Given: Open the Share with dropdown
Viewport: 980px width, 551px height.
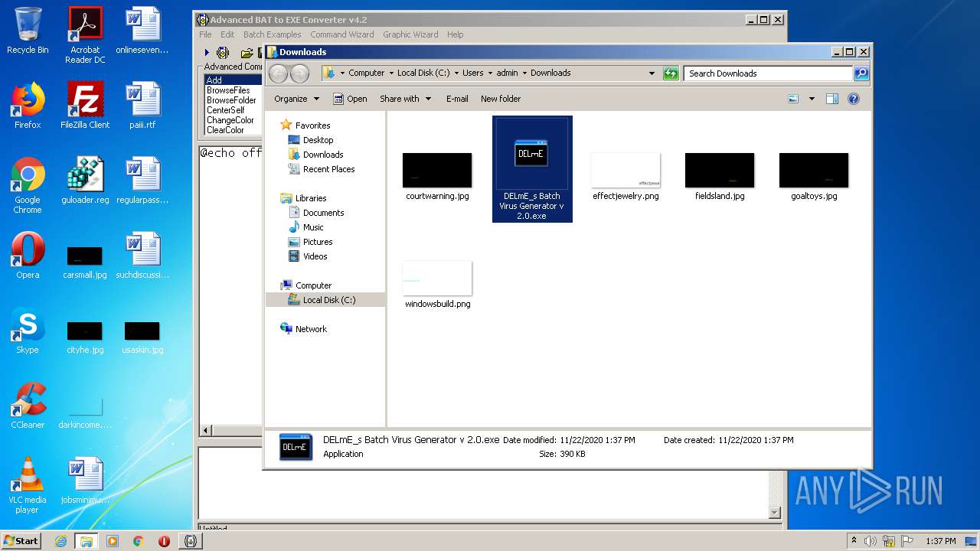Looking at the screenshot, I should click(406, 99).
